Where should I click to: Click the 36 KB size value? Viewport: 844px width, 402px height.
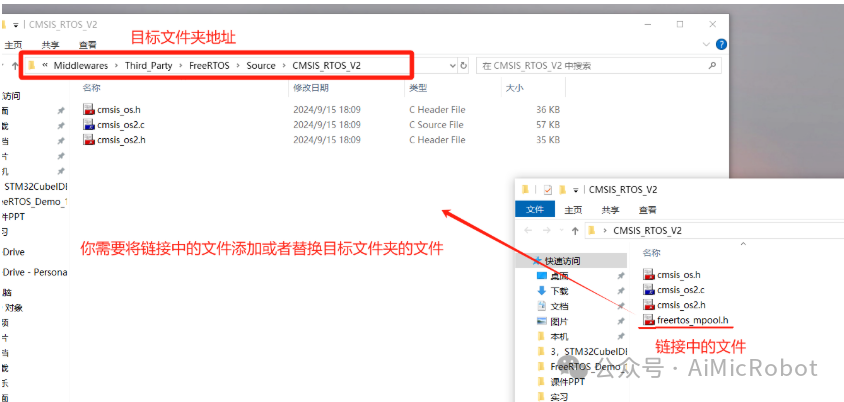(548, 109)
